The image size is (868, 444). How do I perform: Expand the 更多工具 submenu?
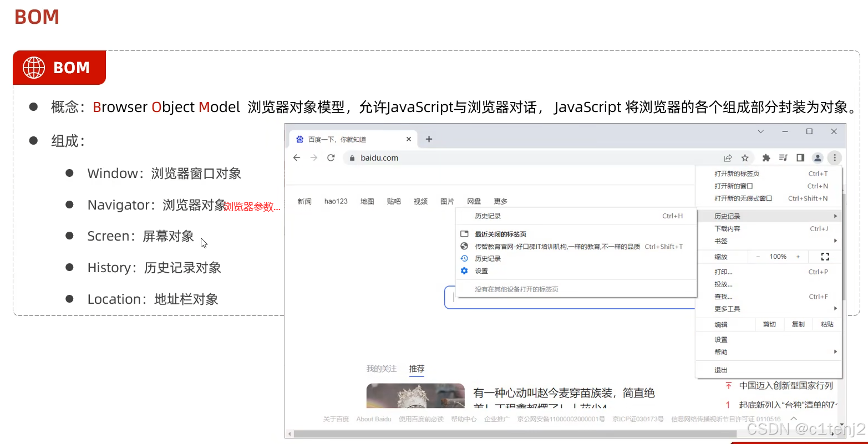[x=836, y=308]
